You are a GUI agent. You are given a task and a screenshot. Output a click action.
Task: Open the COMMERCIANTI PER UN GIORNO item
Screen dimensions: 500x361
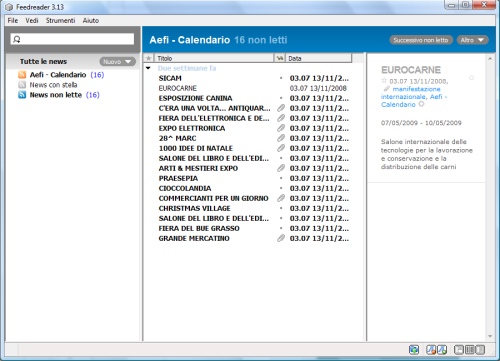[x=213, y=198]
